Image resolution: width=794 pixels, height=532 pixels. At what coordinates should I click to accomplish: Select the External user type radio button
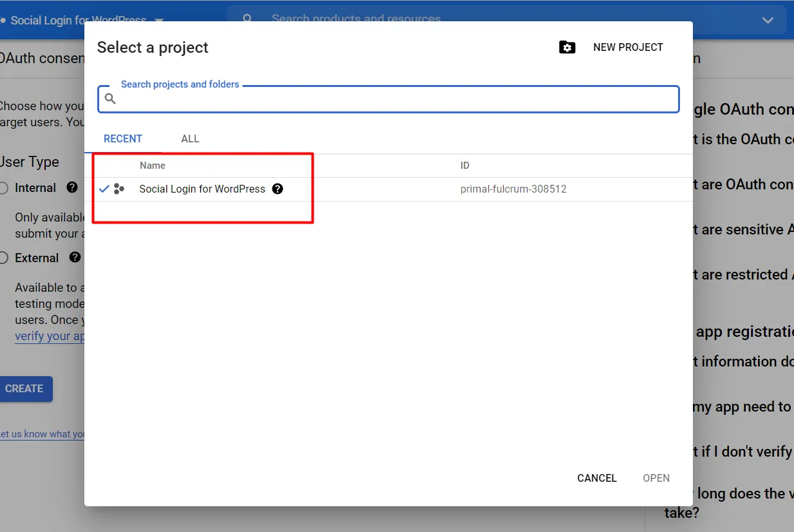coord(3,258)
